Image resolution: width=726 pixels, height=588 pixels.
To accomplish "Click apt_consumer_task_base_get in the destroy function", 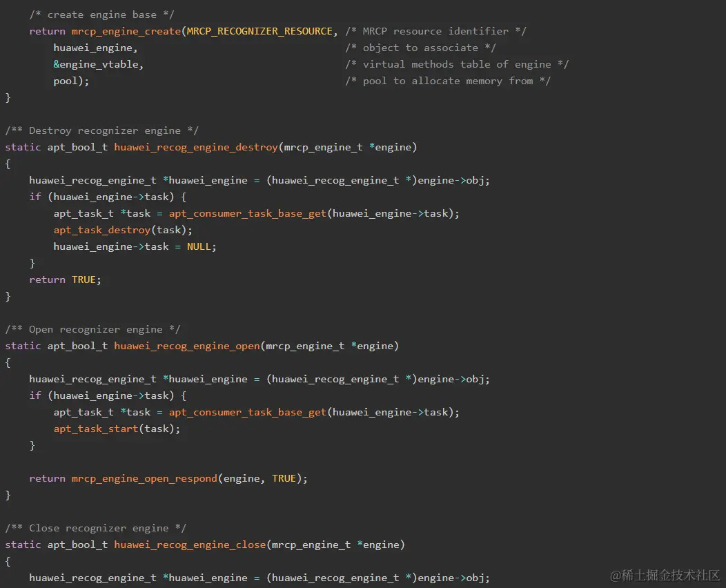I will (248, 214).
